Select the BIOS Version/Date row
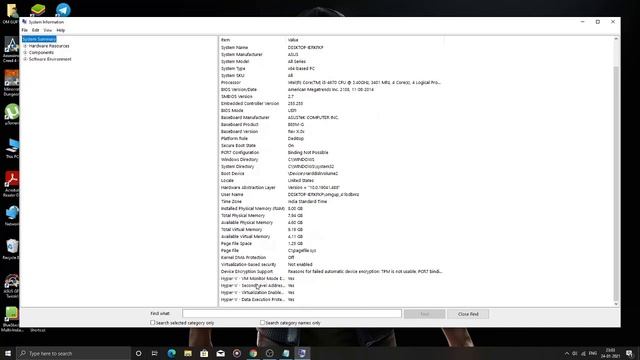 point(331,89)
